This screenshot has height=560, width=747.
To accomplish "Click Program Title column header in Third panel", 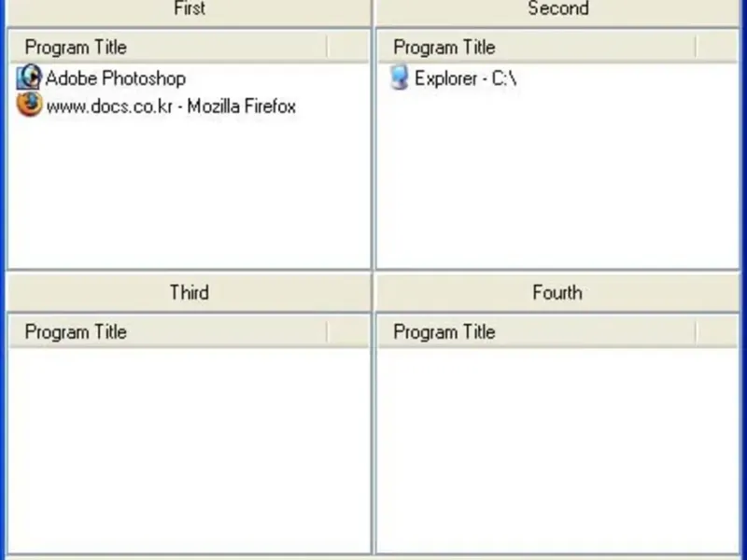I will (168, 331).
